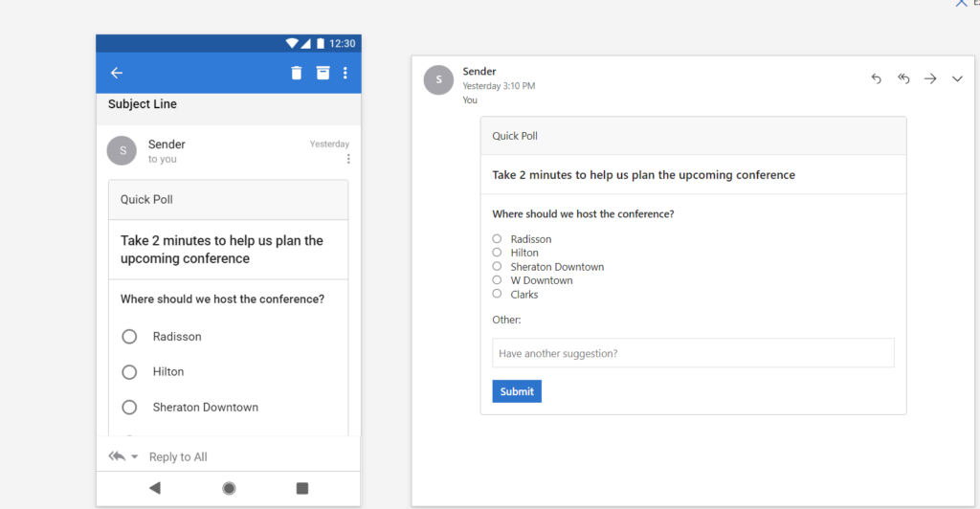
Task: Tap the battery icon in status bar
Action: [x=320, y=43]
